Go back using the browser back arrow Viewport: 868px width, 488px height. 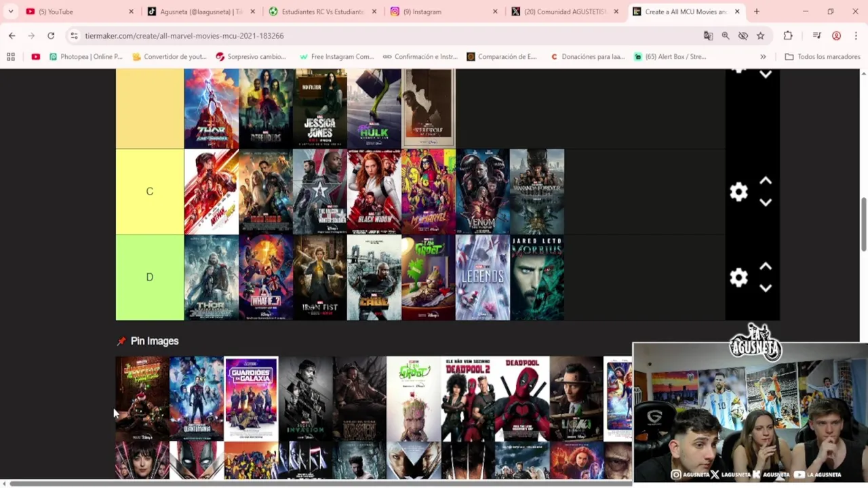tap(12, 35)
